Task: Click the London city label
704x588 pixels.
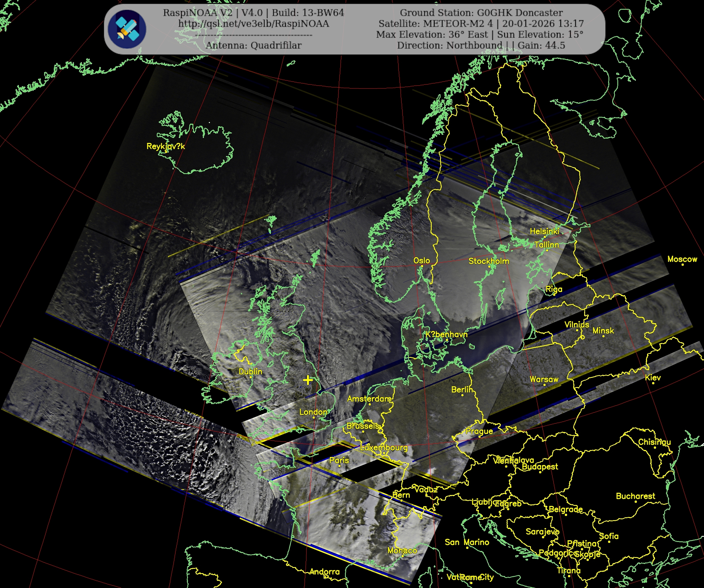Action: tap(313, 412)
